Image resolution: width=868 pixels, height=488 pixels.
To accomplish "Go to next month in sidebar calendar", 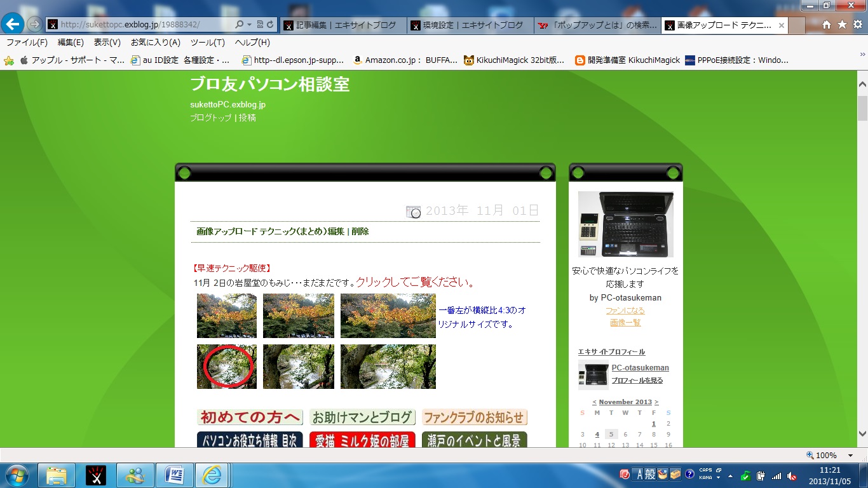I will (656, 402).
